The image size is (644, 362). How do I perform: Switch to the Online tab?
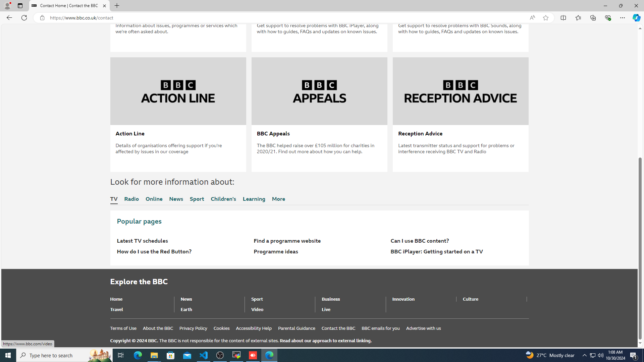click(x=154, y=199)
